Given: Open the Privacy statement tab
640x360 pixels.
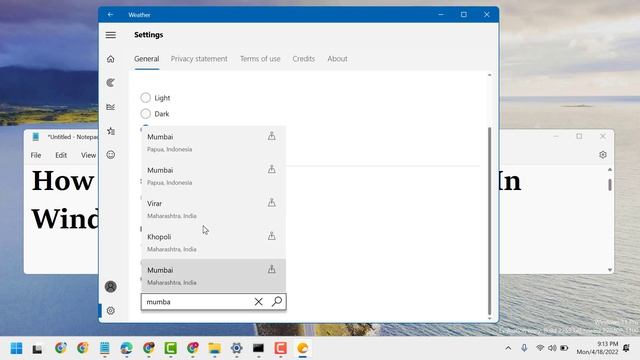Looking at the screenshot, I should 199,59.
